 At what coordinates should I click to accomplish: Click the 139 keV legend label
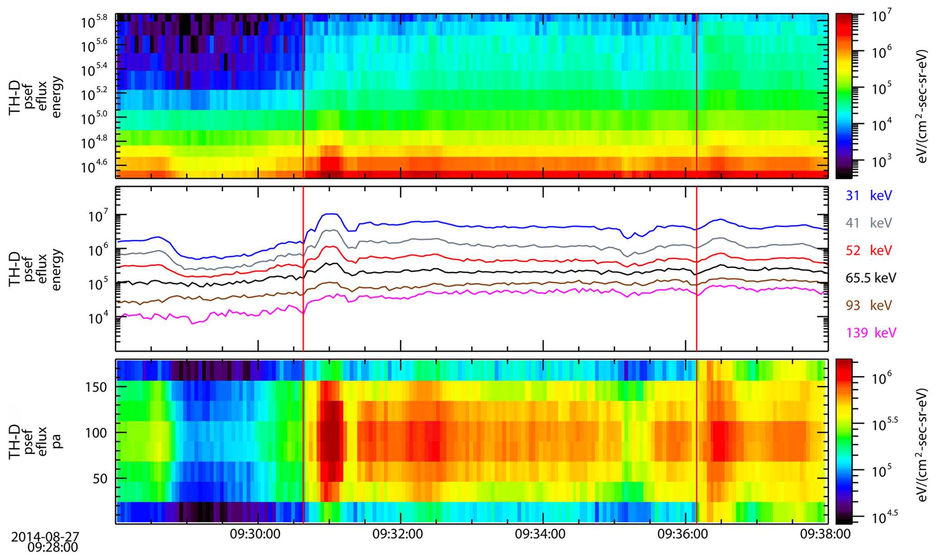(x=870, y=333)
